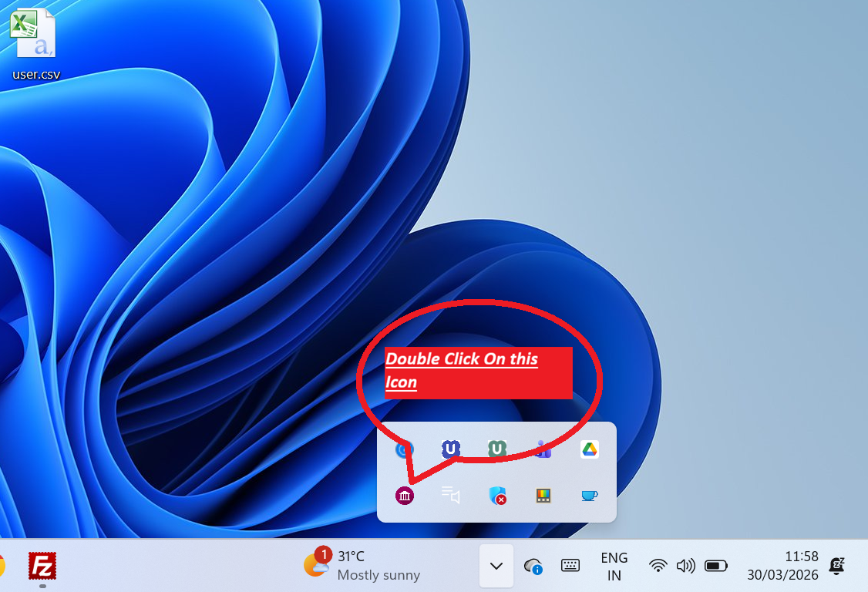Viewport: 868px width, 592px height.
Task: Click the Windows Security shield with red X
Action: (x=497, y=496)
